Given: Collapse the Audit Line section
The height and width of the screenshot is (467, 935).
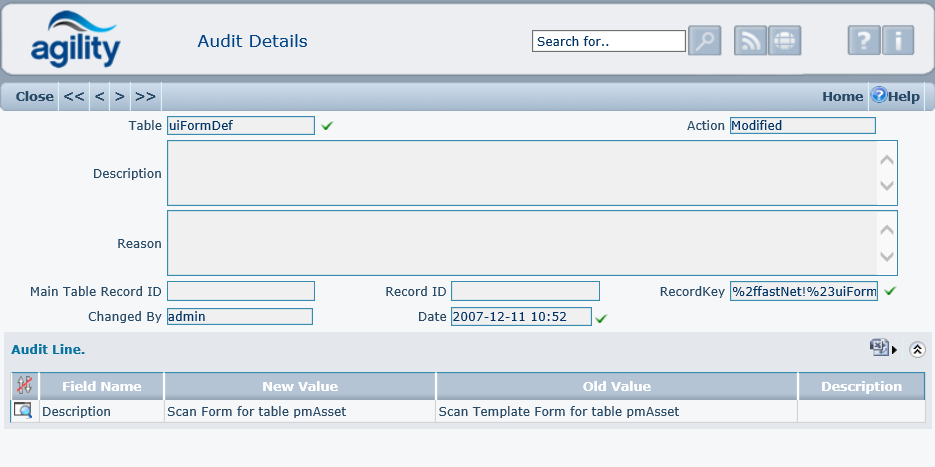Looking at the screenshot, I should (x=917, y=349).
